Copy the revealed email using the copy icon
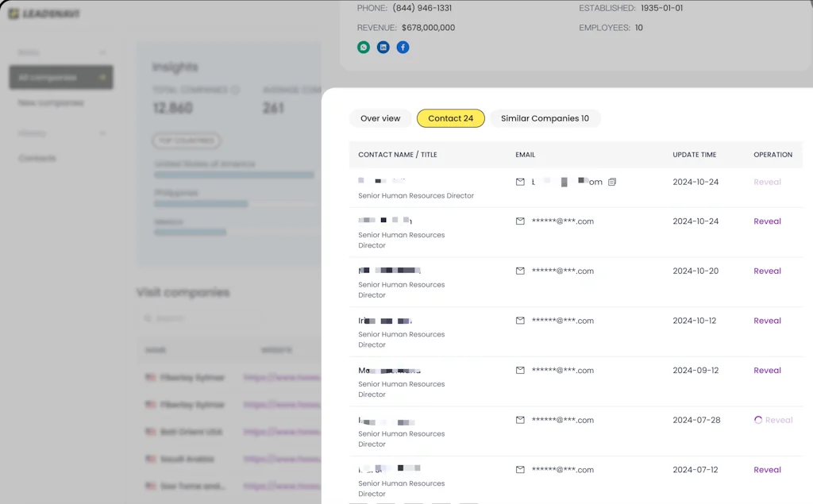The width and height of the screenshot is (813, 504). [612, 182]
